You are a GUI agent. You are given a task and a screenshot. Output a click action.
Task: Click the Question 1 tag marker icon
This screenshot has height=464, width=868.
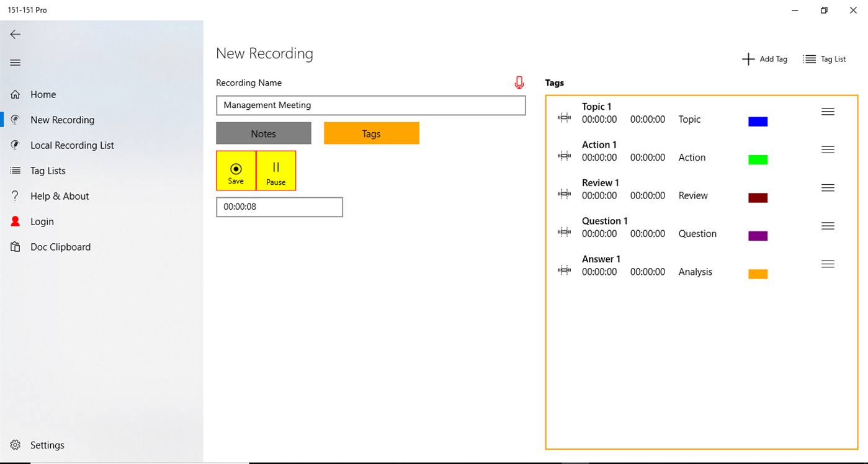pyautogui.click(x=563, y=231)
